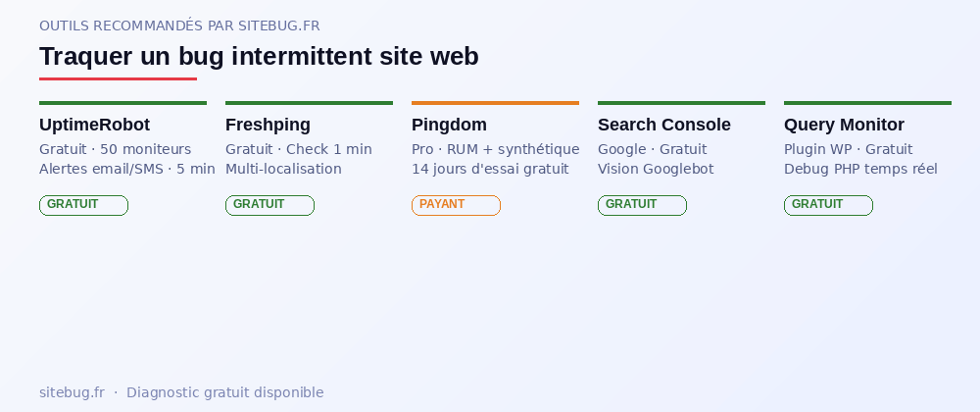Click the GRATUIT badge under UptimeRobot

point(83,205)
